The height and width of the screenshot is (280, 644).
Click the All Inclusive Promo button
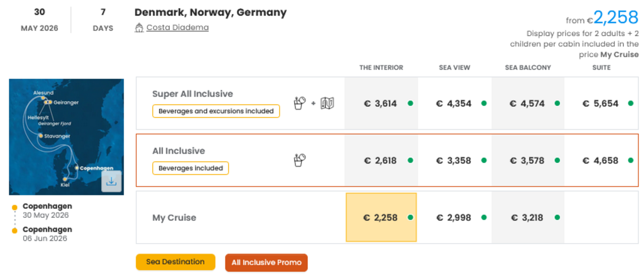tap(266, 262)
